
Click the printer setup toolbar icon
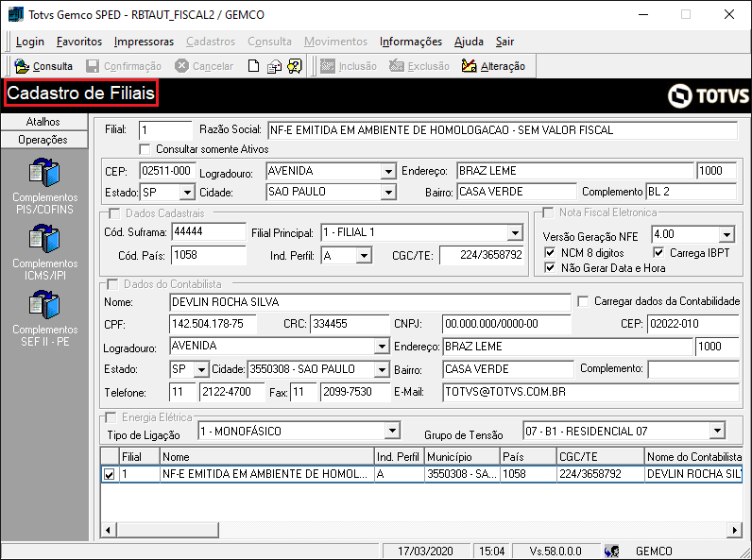tap(274, 66)
